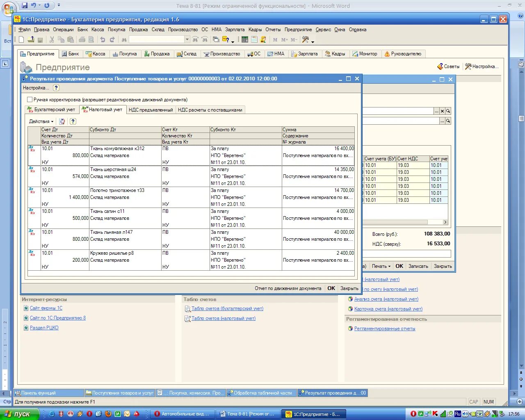
Task: Click the M memory button in the toolbar
Action: pos(275,40)
